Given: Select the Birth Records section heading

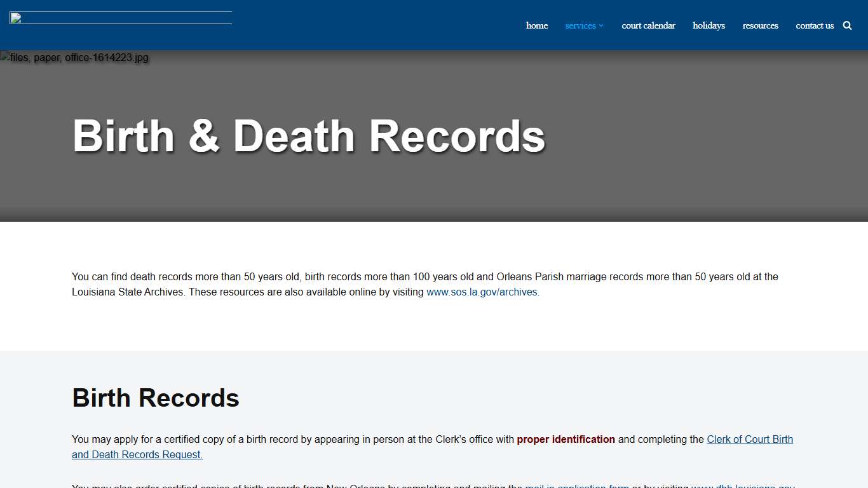Looking at the screenshot, I should pos(155,398).
